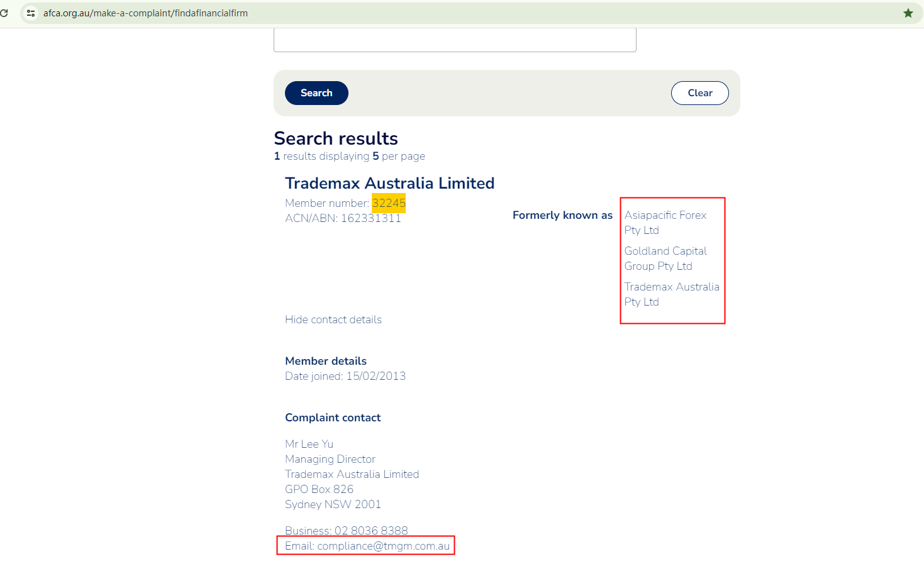Select the afca.org.au address bar URL
This screenshot has width=924, height=576.
tap(145, 13)
